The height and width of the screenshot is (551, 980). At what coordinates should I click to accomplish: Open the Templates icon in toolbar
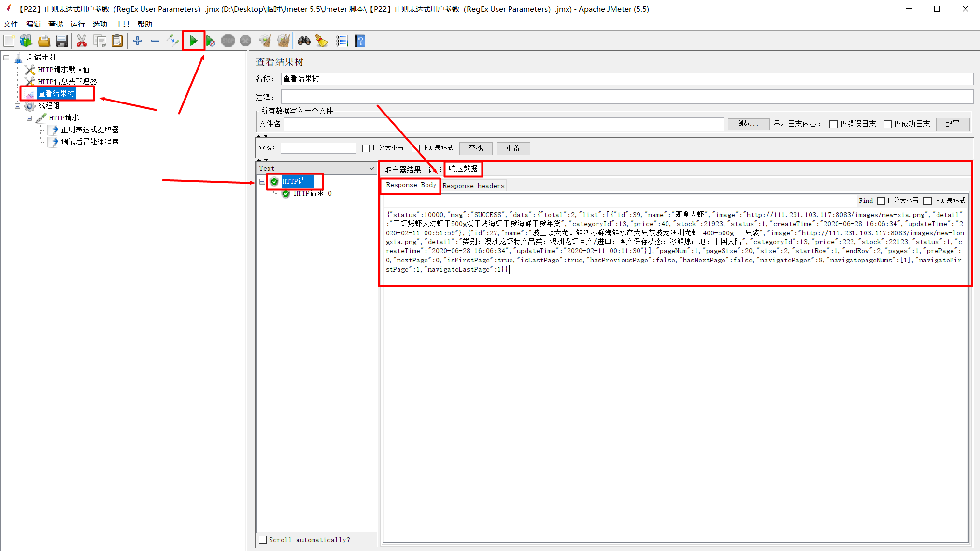(x=26, y=41)
